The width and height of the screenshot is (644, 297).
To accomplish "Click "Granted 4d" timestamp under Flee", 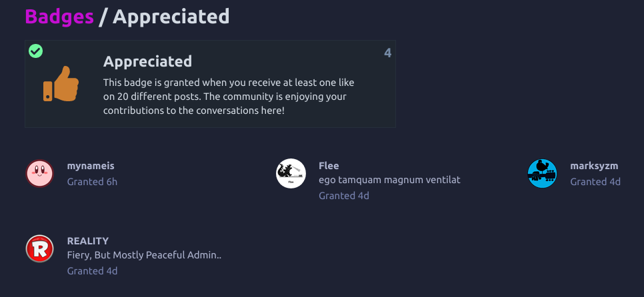I will tap(344, 196).
